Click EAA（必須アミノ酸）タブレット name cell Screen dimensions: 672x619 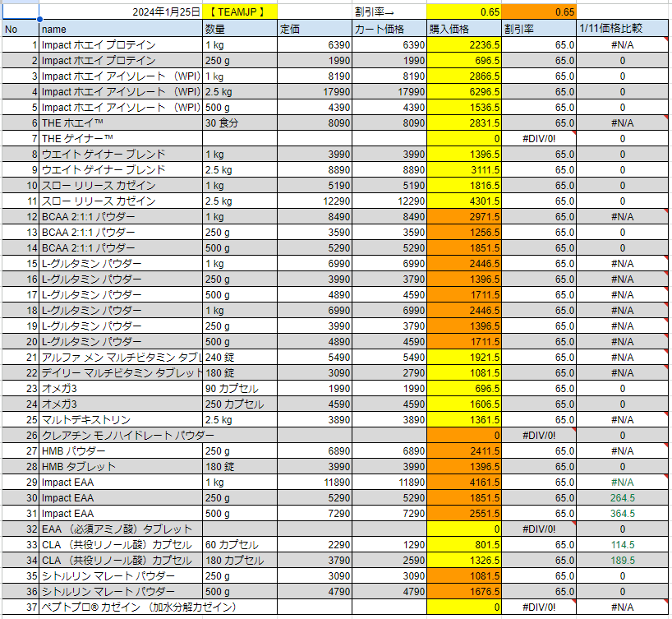point(121,529)
